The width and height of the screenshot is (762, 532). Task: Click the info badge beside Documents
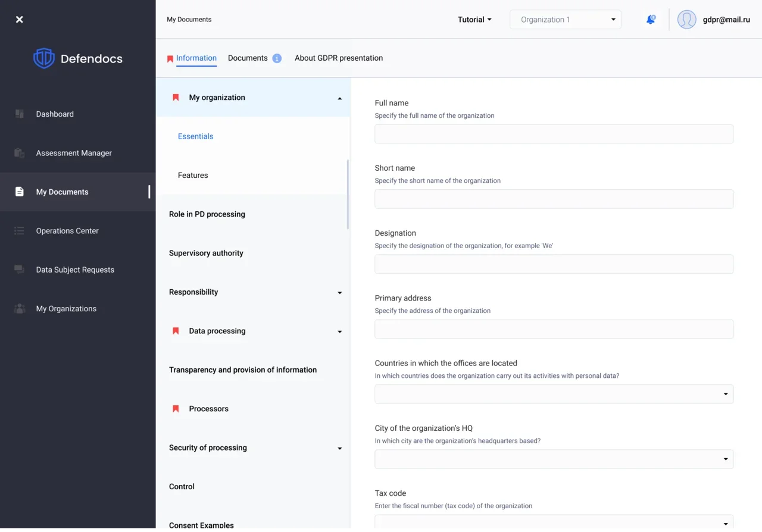coord(277,58)
